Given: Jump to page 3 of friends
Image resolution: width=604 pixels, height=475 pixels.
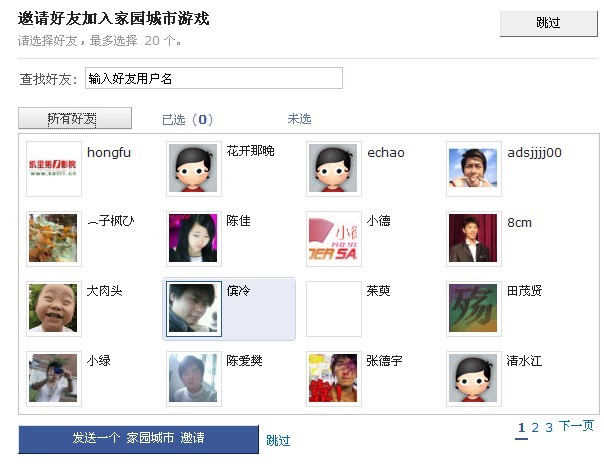Looking at the screenshot, I should [x=549, y=428].
